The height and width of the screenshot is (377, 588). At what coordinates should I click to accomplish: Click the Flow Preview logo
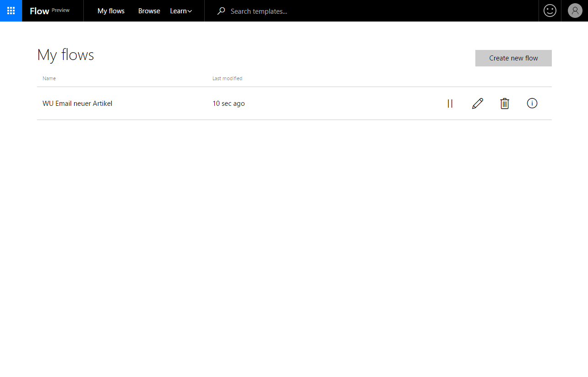49,11
